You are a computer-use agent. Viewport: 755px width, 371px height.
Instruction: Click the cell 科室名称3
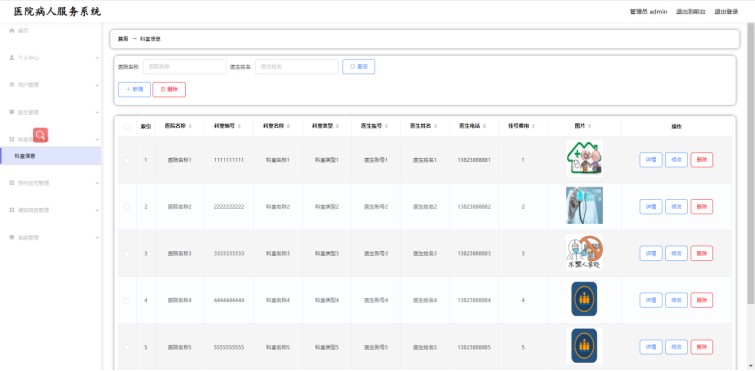(x=278, y=254)
